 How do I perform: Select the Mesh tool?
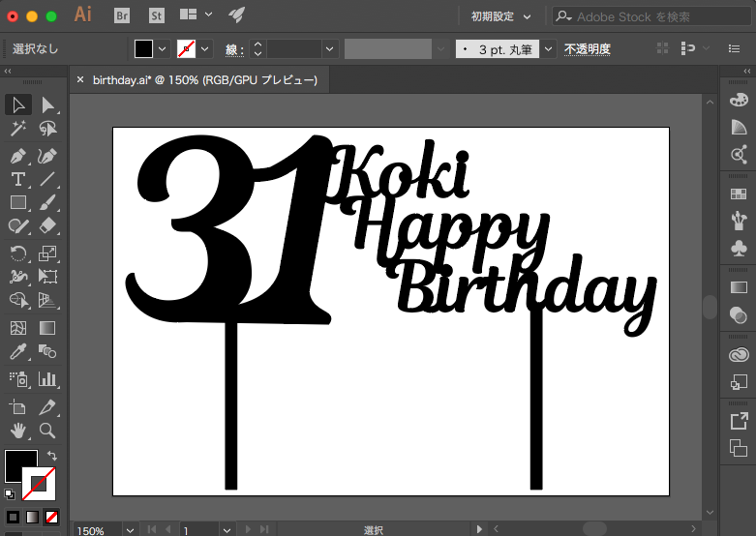18,328
